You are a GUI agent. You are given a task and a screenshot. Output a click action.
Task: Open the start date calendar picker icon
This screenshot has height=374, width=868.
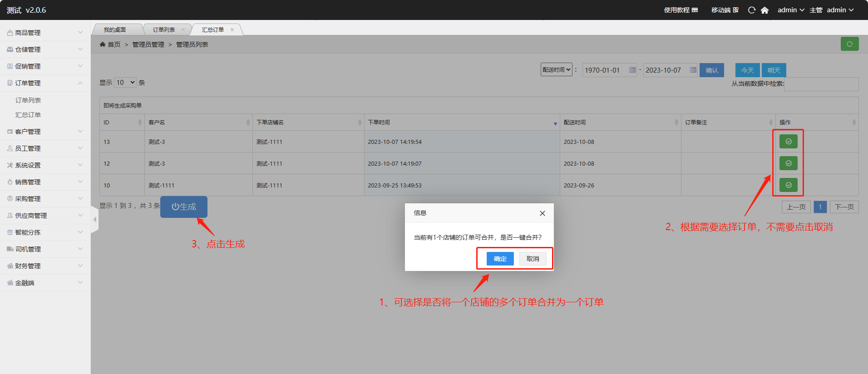click(x=632, y=70)
